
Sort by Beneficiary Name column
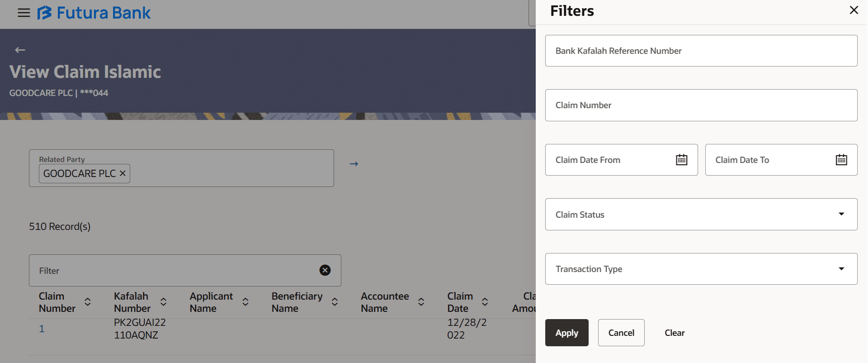(x=335, y=302)
